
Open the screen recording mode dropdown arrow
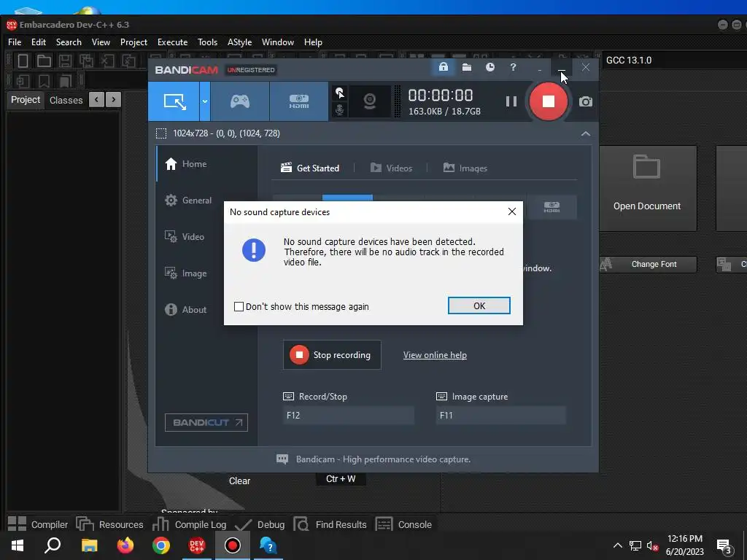point(205,101)
